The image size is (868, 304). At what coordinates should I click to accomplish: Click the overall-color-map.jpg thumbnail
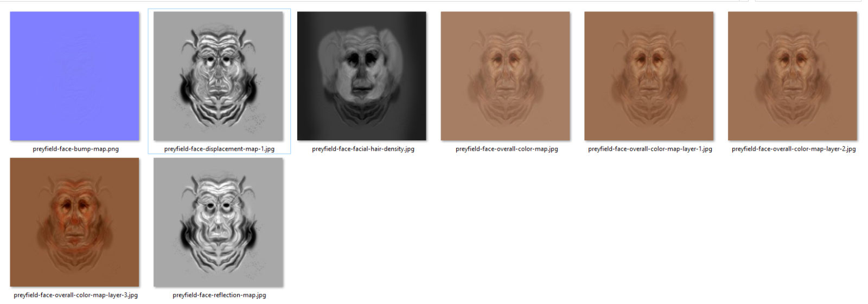pos(506,76)
